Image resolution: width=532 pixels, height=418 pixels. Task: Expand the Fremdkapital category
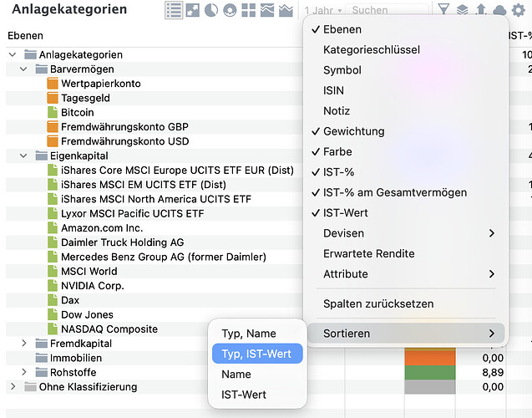coord(24,344)
